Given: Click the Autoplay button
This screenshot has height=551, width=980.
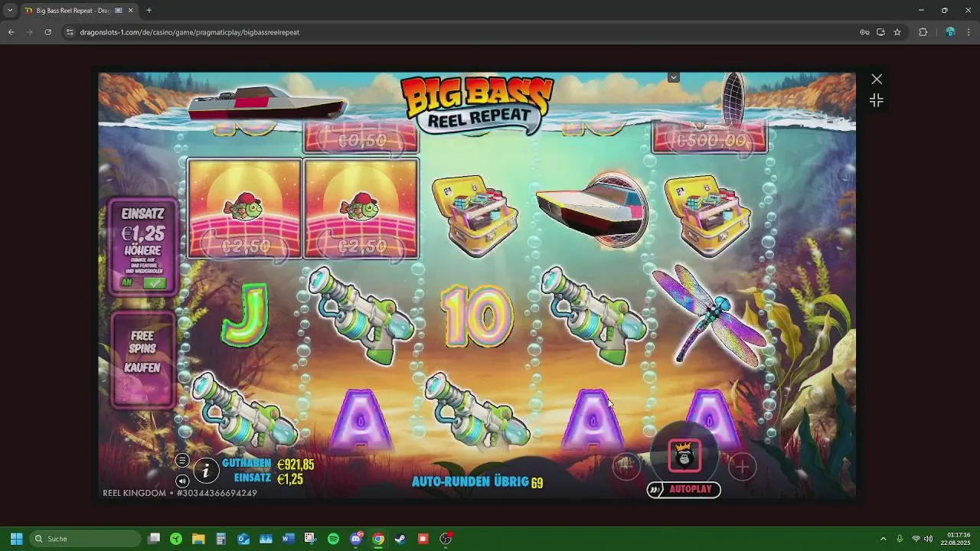Looking at the screenshot, I should pos(684,489).
